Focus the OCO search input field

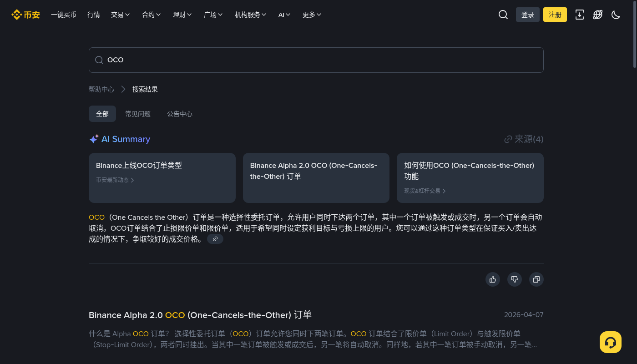click(316, 60)
